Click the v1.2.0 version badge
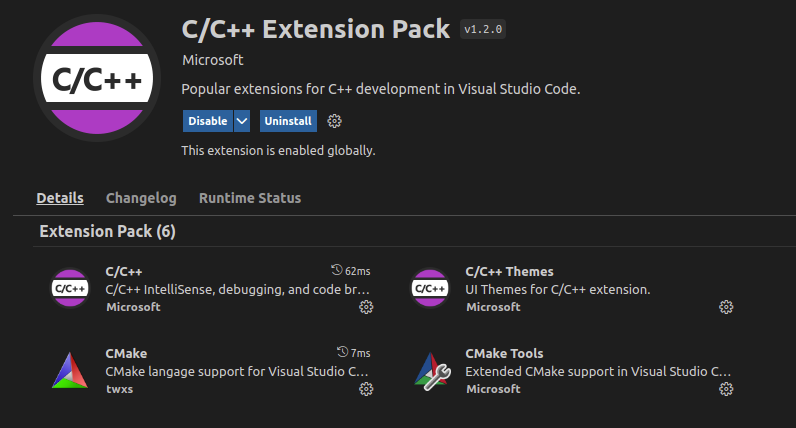796x428 pixels. (x=483, y=29)
